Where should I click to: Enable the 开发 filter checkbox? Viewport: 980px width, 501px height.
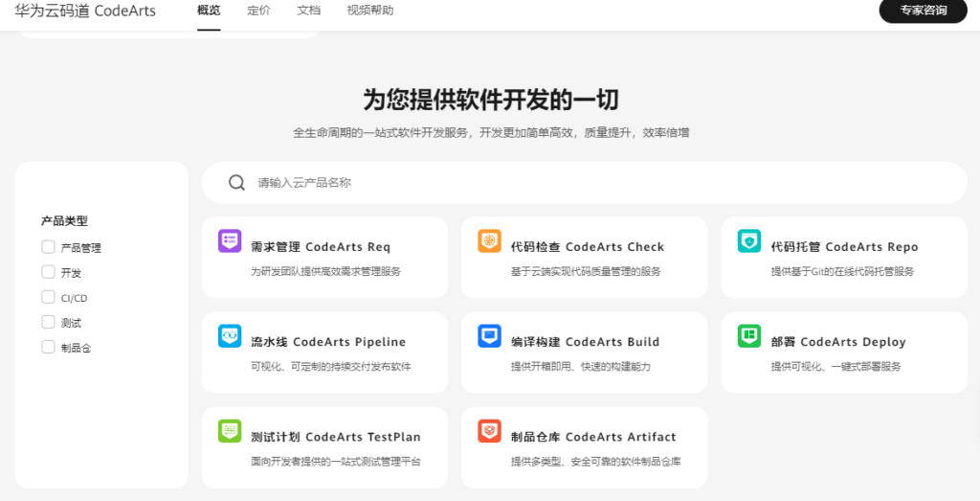(48, 272)
